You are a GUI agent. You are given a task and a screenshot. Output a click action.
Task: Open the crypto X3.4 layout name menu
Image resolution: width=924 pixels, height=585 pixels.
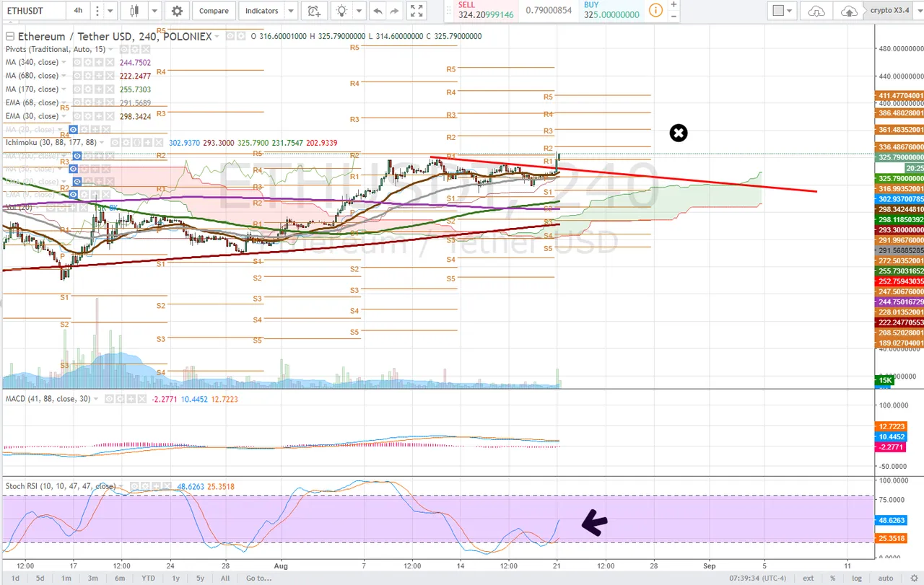pyautogui.click(x=890, y=11)
